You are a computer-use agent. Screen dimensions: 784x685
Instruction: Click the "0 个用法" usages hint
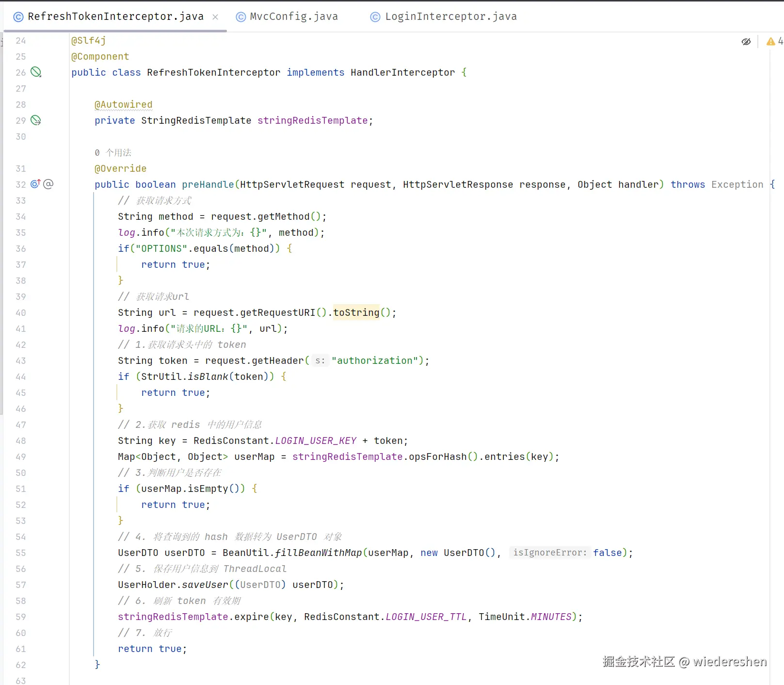click(x=113, y=153)
